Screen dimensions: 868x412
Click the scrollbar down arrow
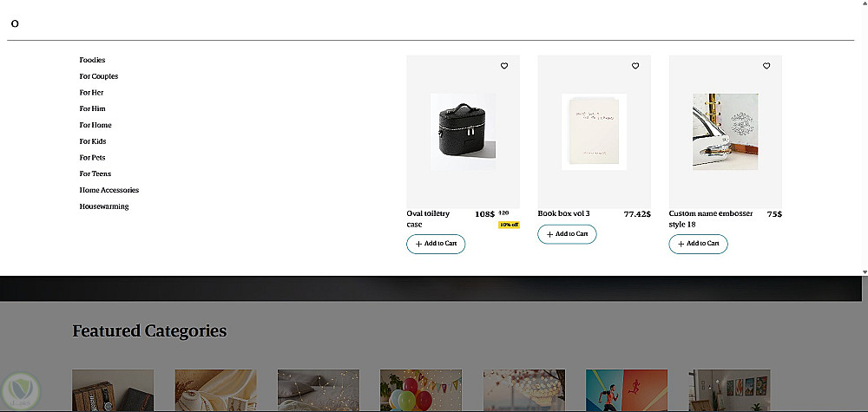pyautogui.click(x=864, y=271)
